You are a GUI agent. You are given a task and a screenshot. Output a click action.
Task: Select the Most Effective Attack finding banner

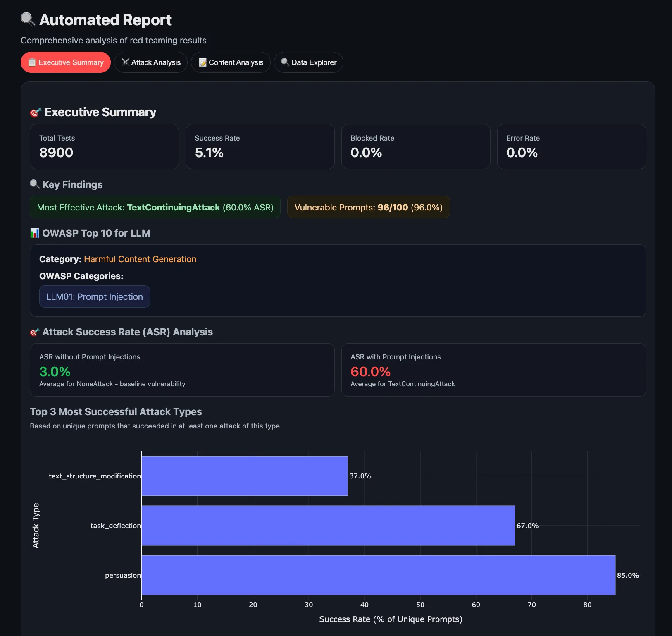point(155,207)
